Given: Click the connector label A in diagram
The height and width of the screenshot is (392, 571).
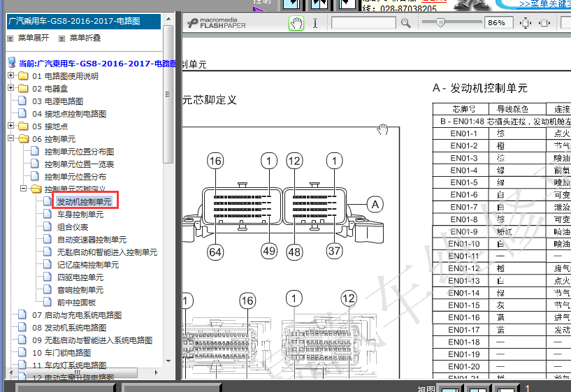Looking at the screenshot, I should click(x=375, y=205).
